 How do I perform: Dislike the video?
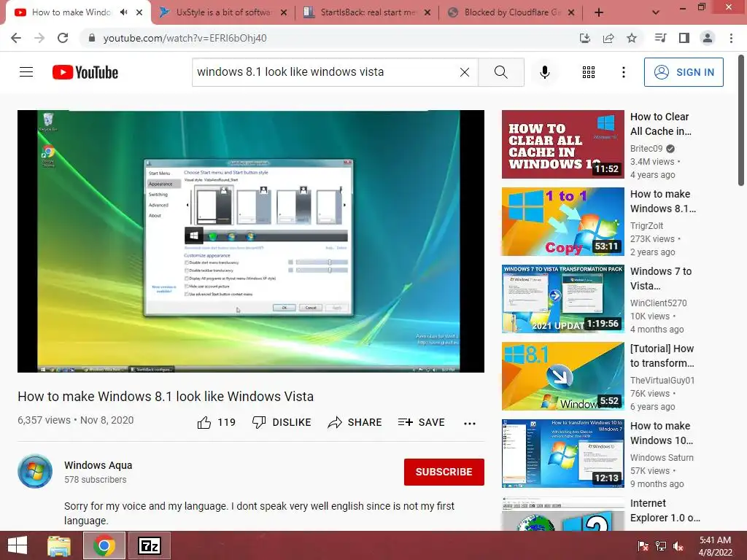click(x=282, y=422)
